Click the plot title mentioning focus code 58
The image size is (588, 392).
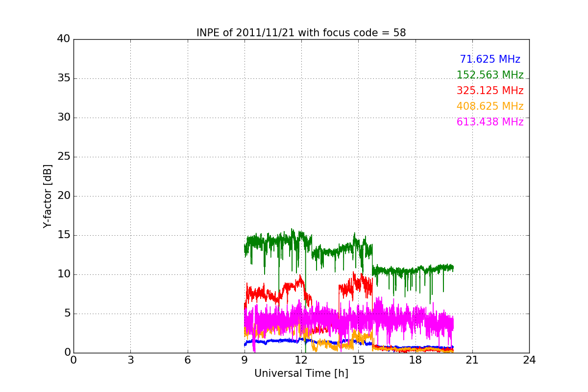point(301,33)
